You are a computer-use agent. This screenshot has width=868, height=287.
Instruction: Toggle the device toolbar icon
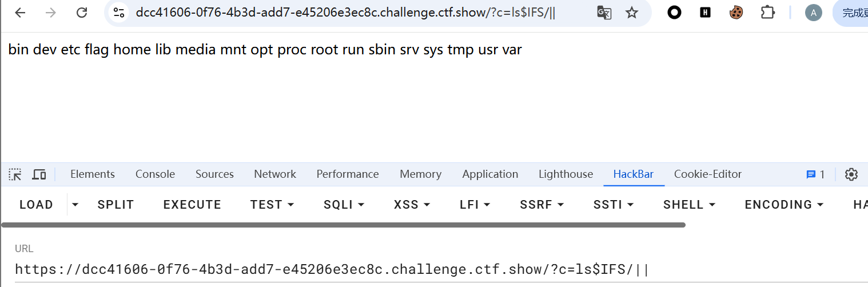point(39,174)
